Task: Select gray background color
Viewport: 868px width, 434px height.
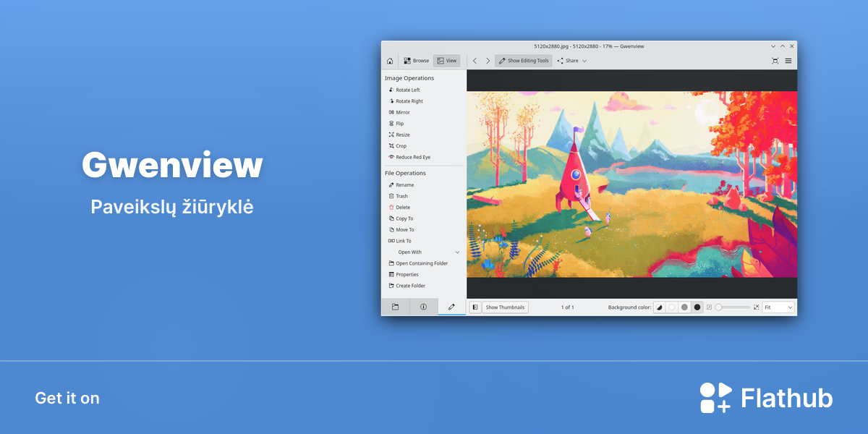Action: pos(684,307)
